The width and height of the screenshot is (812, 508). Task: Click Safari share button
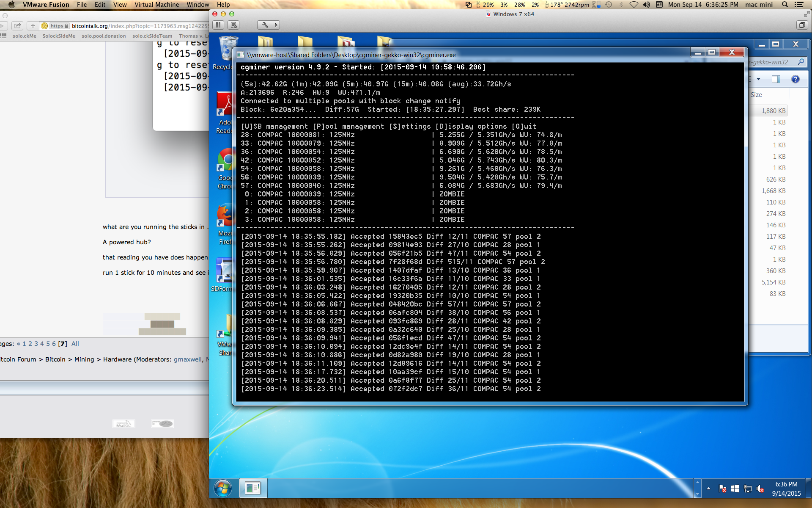click(17, 26)
